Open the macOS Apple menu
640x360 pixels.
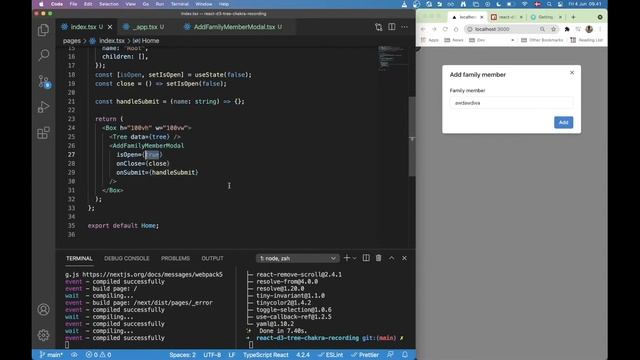[41, 4]
